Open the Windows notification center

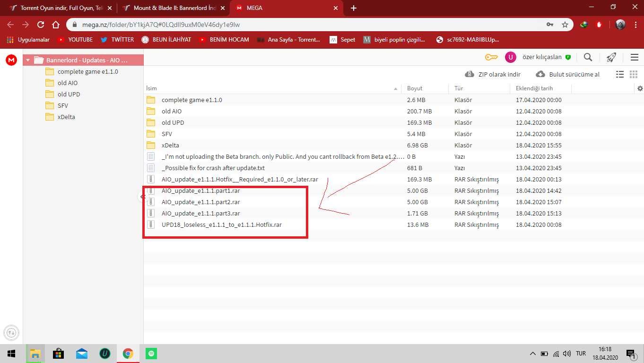pyautogui.click(x=631, y=354)
